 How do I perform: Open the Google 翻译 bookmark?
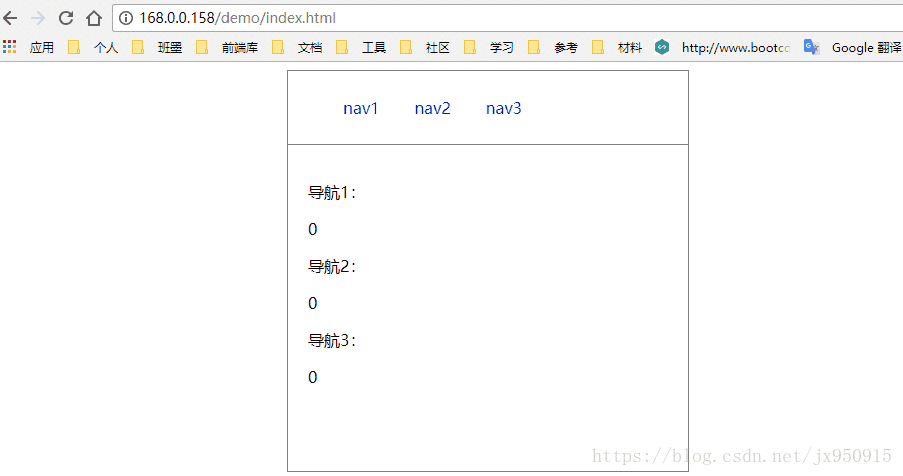(x=853, y=47)
